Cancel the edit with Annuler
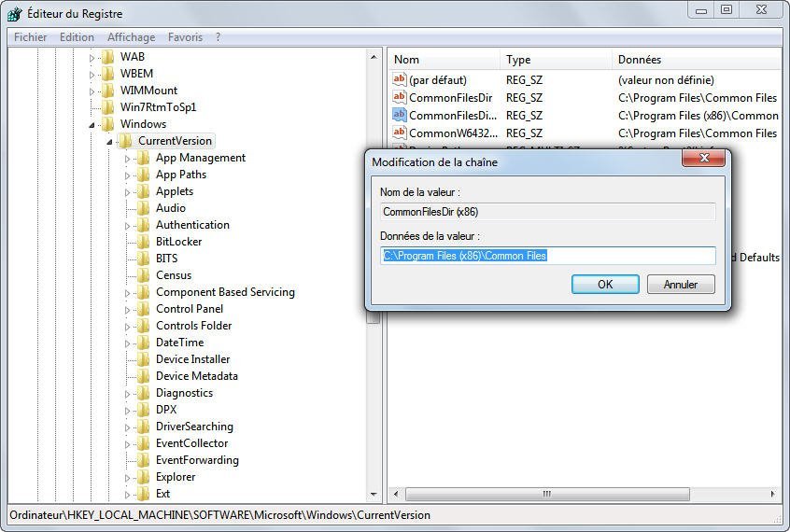 (681, 284)
